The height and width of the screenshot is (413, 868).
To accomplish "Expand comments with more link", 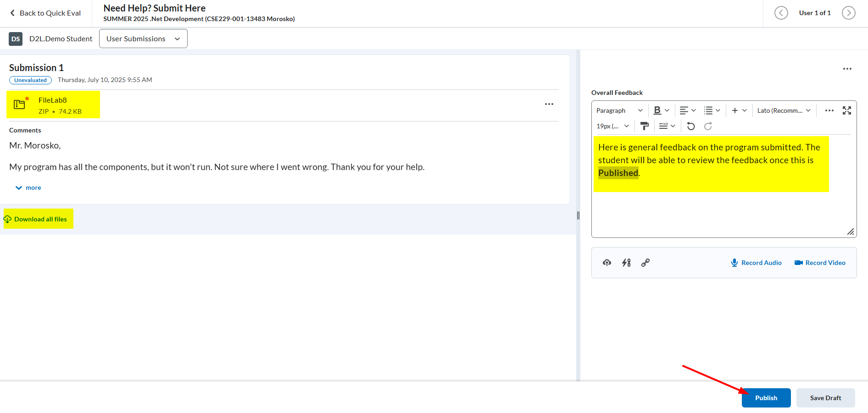I will [x=28, y=187].
